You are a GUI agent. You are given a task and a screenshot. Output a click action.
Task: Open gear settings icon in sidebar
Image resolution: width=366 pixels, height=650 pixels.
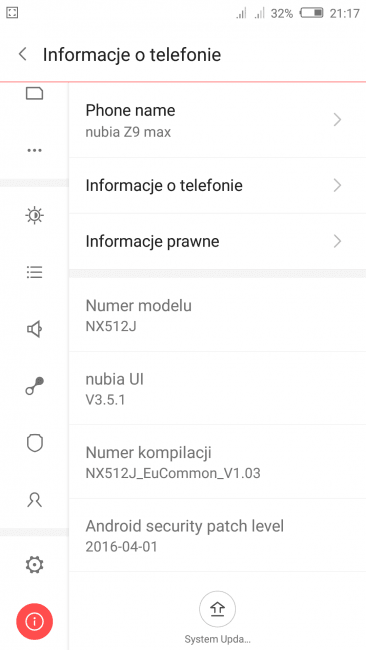tap(34, 565)
